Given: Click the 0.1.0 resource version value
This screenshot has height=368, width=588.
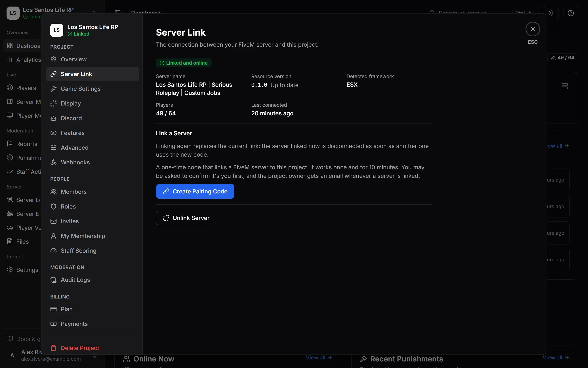Looking at the screenshot, I should click(259, 85).
